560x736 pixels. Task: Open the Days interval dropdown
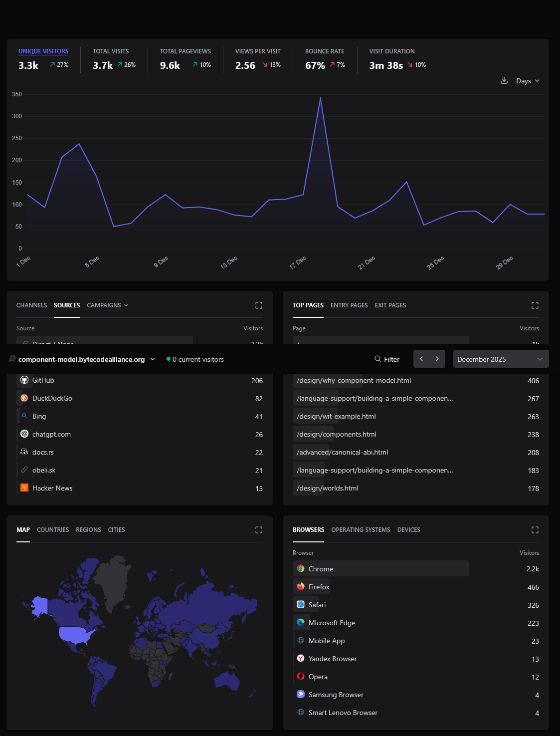pos(528,81)
